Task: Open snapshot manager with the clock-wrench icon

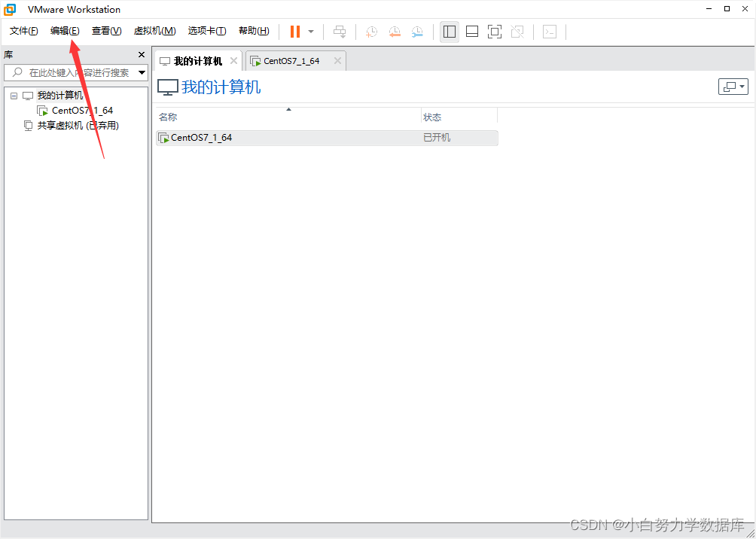Action: 418,32
